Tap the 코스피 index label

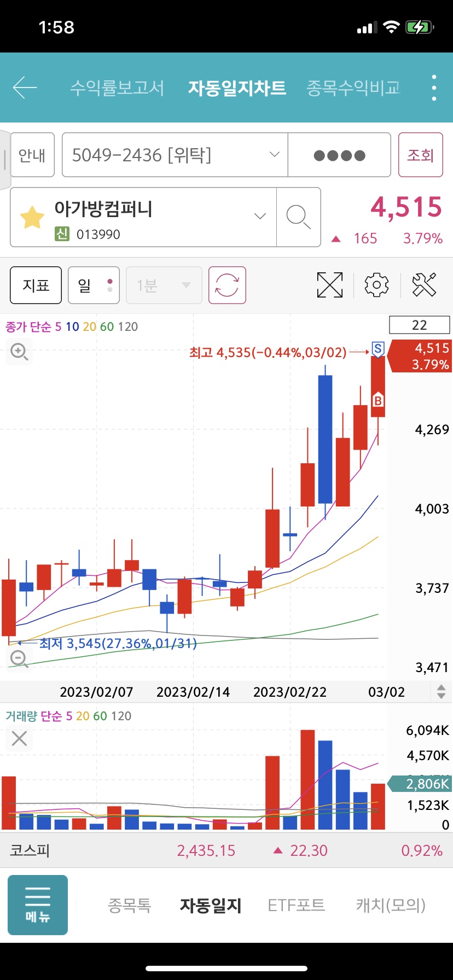coord(30,850)
